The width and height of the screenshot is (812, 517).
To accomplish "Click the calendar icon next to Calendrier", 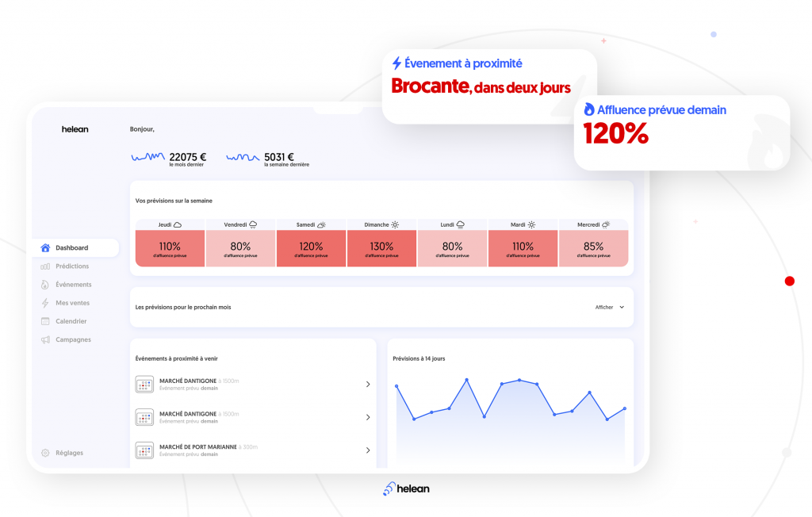I will click(x=45, y=320).
